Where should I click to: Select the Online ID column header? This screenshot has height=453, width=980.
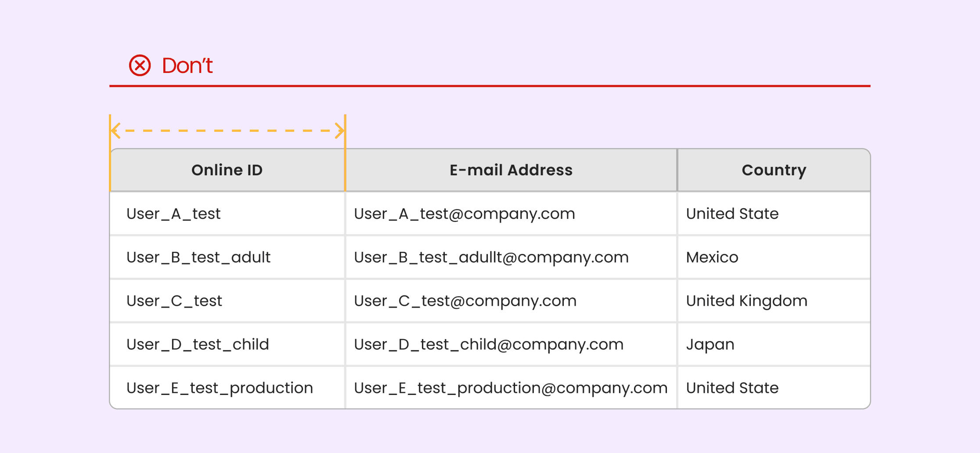[227, 170]
